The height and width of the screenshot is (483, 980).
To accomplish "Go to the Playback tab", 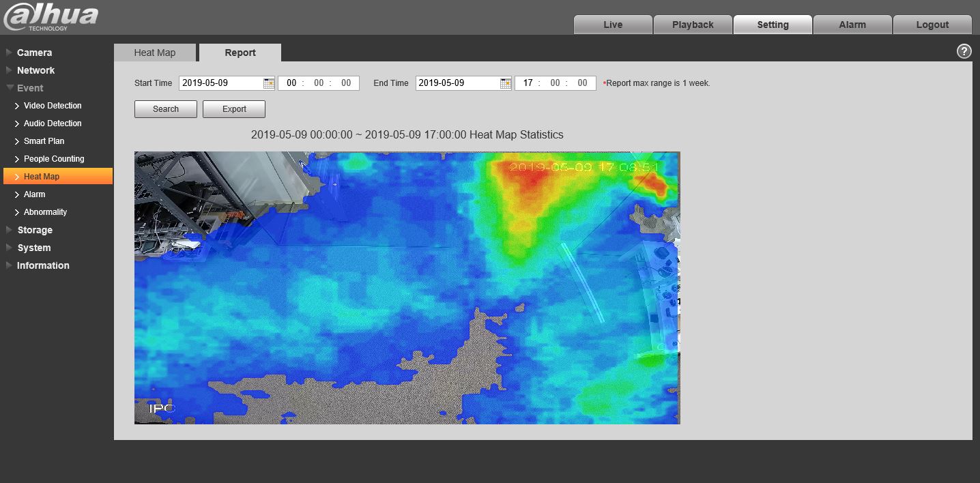I will [x=693, y=25].
